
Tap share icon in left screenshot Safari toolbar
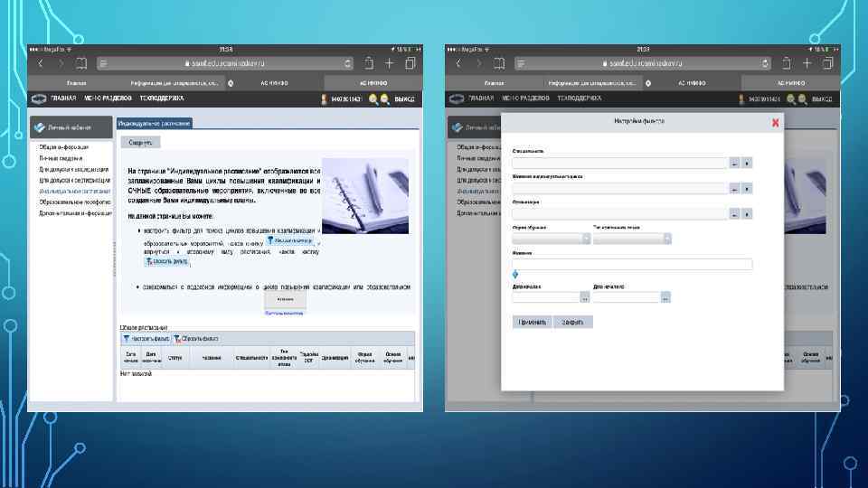click(x=369, y=63)
